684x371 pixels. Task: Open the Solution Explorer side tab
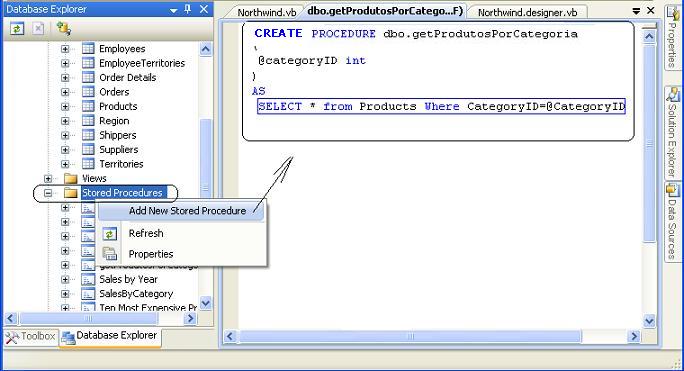click(x=673, y=133)
